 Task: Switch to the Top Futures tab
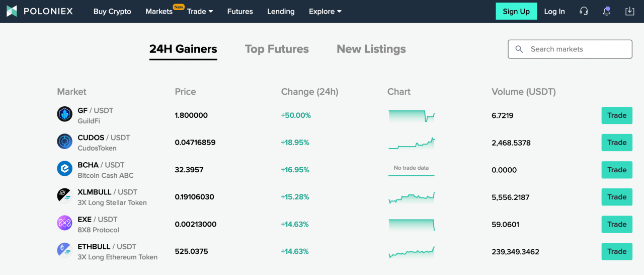coord(277,49)
